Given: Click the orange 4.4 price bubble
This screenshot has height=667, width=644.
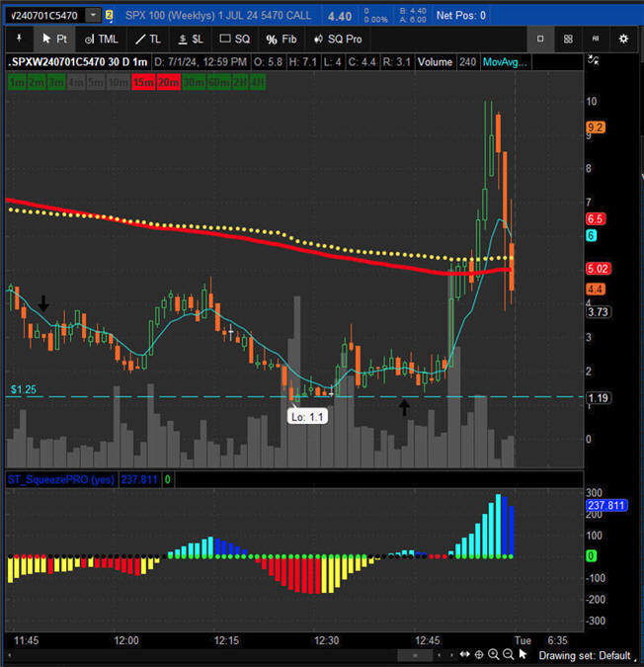Looking at the screenshot, I should point(596,290).
